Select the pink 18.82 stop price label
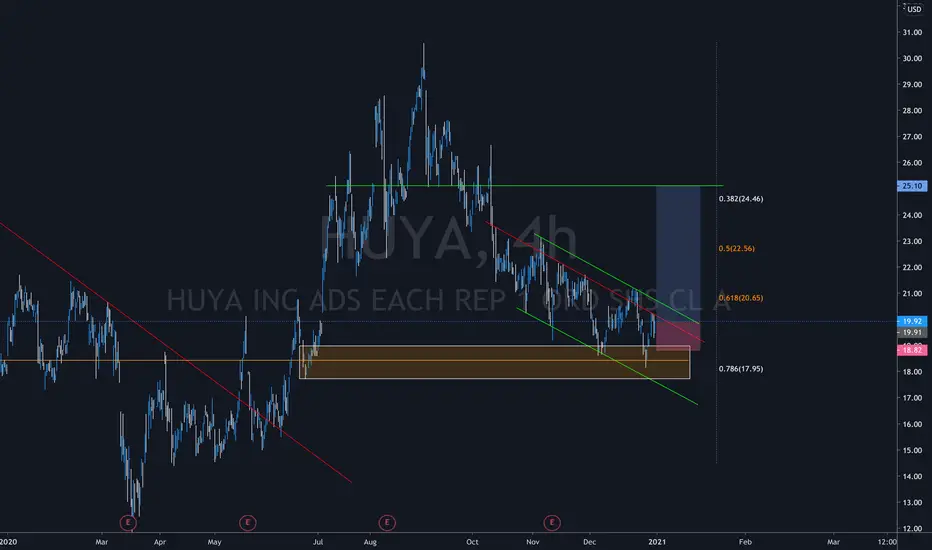This screenshot has height=550, width=932. click(x=911, y=350)
